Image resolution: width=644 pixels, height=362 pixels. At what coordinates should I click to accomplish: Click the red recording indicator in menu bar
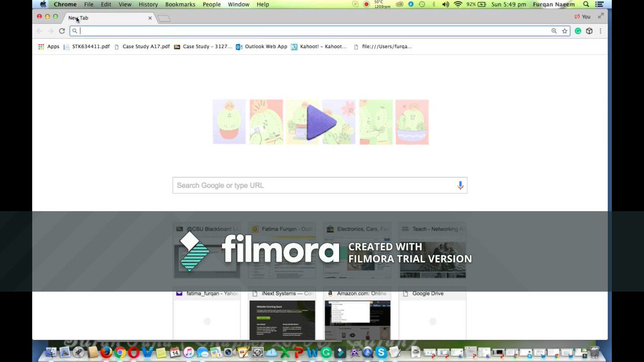(367, 4)
